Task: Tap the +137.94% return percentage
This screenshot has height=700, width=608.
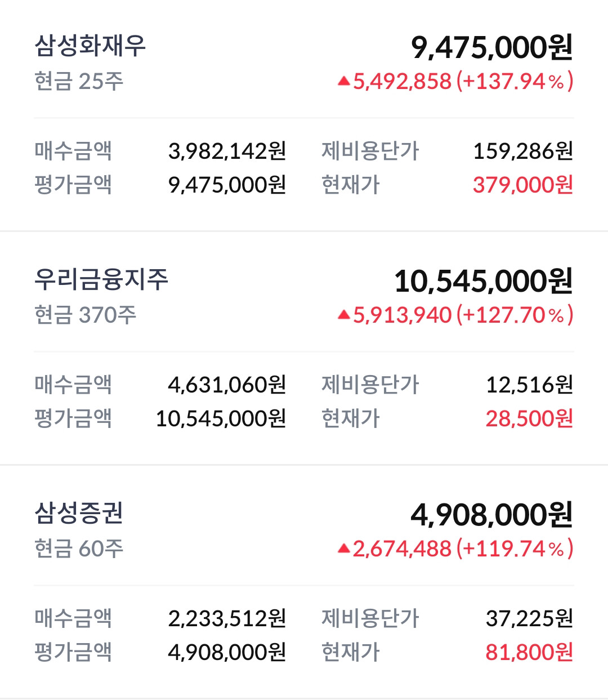Action: 515,82
